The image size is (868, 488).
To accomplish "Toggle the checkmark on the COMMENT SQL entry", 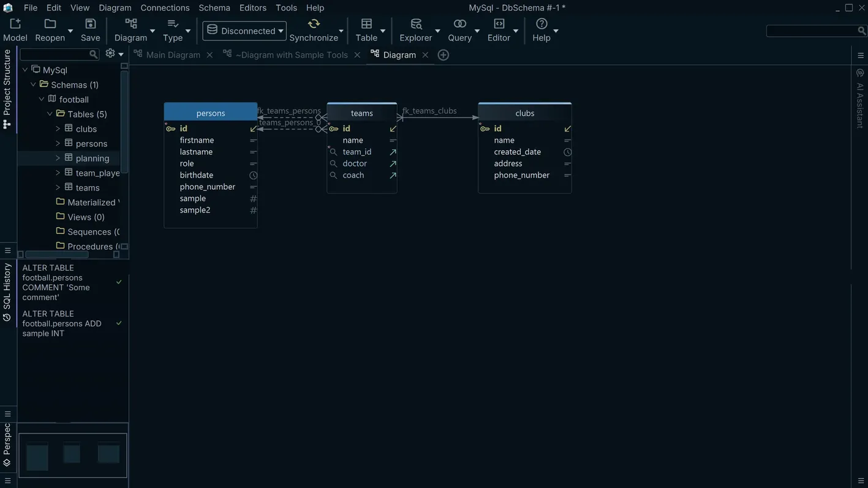I will coord(118,281).
